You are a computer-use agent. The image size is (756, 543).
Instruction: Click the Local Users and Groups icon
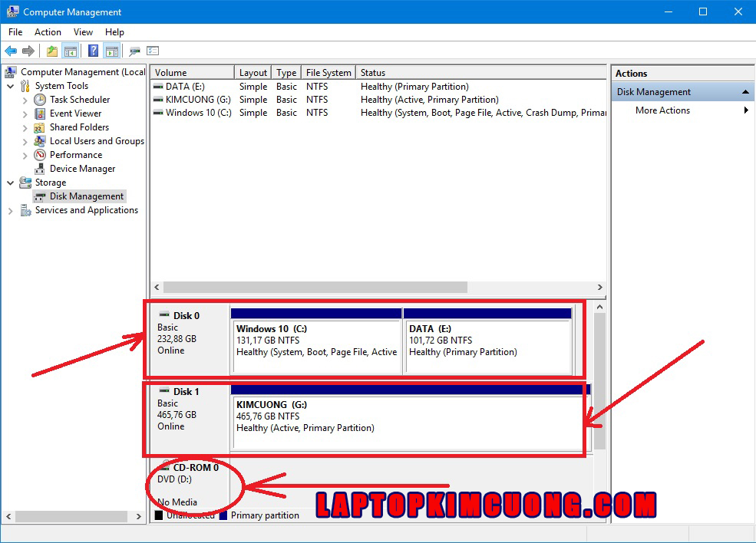(x=40, y=141)
